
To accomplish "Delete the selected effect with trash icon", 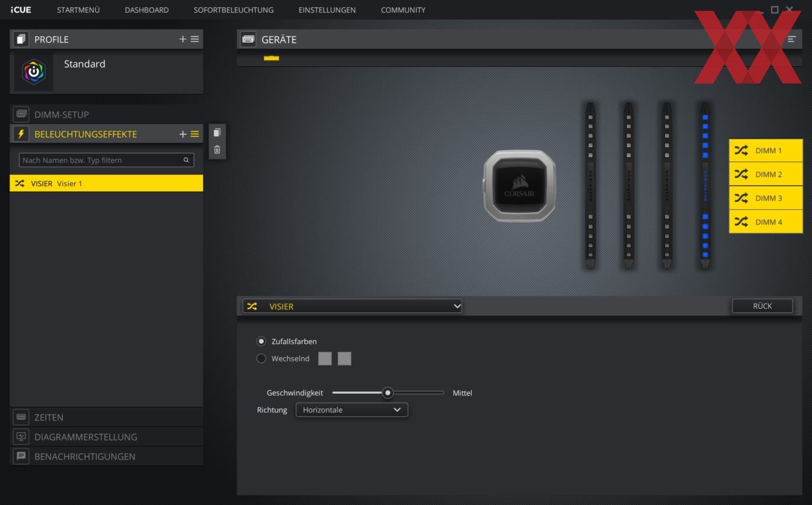I will click(x=217, y=150).
